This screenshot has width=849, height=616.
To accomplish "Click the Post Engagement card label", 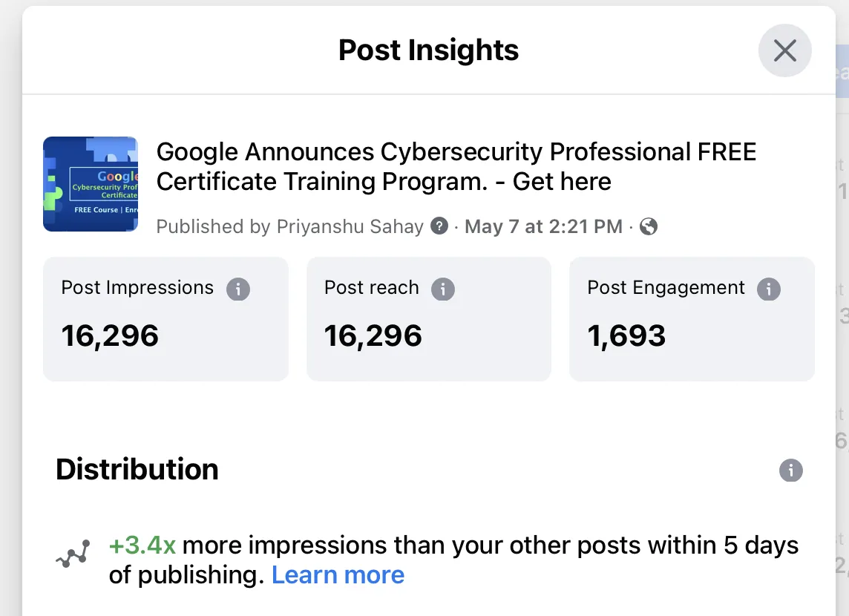I will point(666,287).
